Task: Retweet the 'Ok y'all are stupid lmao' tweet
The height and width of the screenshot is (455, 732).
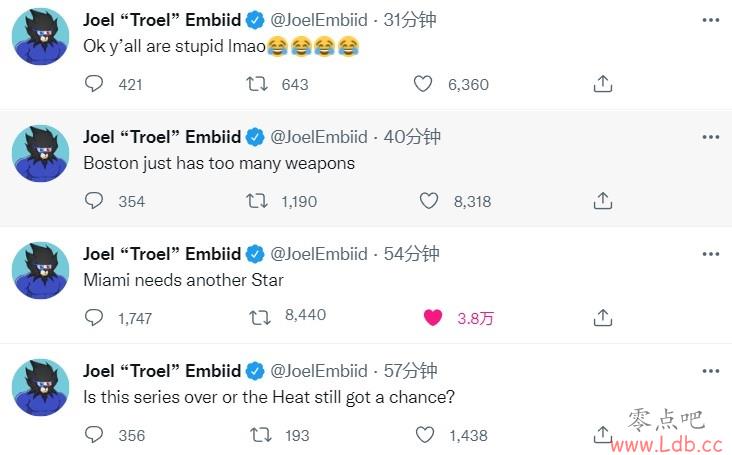Action: pyautogui.click(x=257, y=84)
